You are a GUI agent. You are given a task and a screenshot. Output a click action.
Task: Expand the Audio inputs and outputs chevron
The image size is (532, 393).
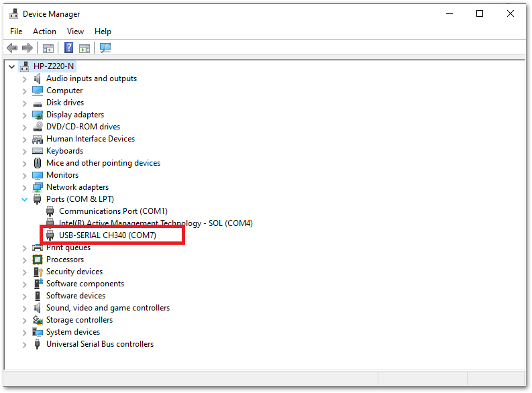pos(24,79)
